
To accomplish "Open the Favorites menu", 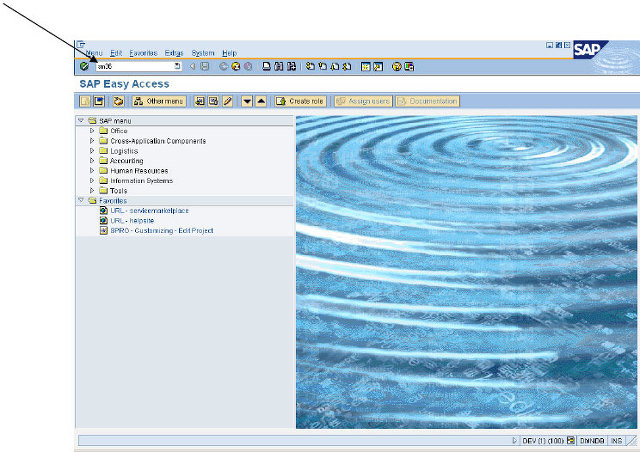I will [x=143, y=53].
